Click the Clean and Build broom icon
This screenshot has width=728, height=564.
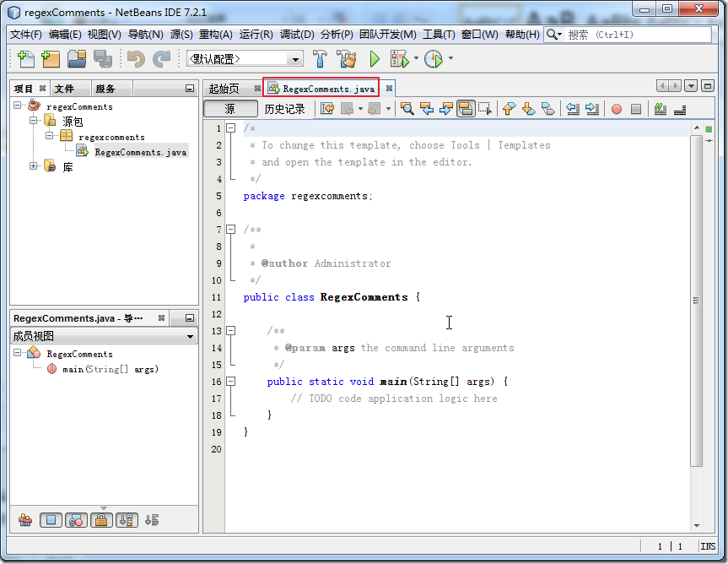click(x=347, y=59)
